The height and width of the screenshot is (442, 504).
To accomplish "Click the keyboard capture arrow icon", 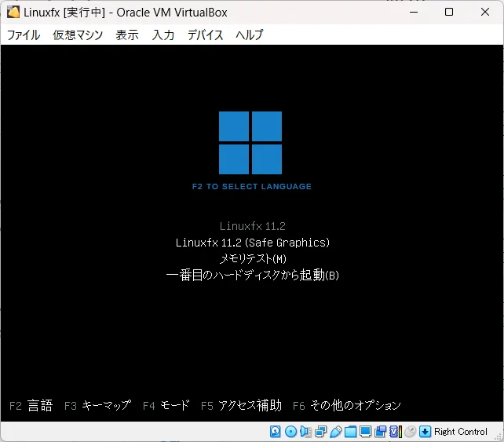I will tap(425, 431).
